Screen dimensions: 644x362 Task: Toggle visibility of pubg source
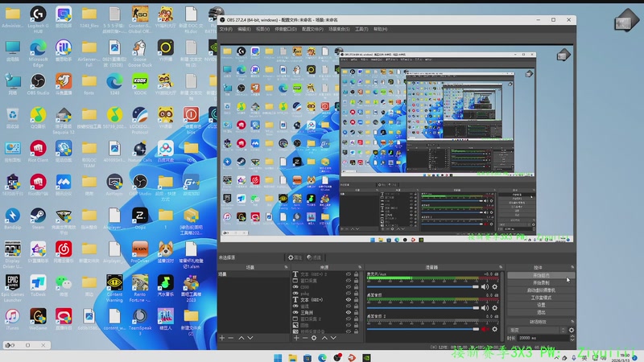tap(349, 294)
